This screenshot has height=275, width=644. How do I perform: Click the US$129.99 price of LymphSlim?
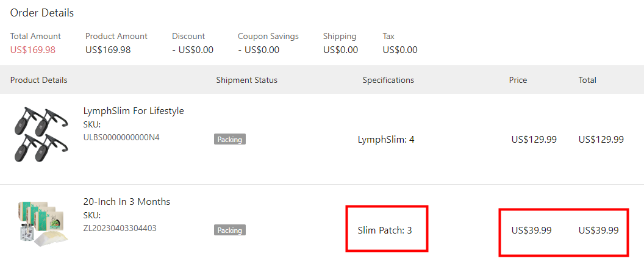pos(534,140)
